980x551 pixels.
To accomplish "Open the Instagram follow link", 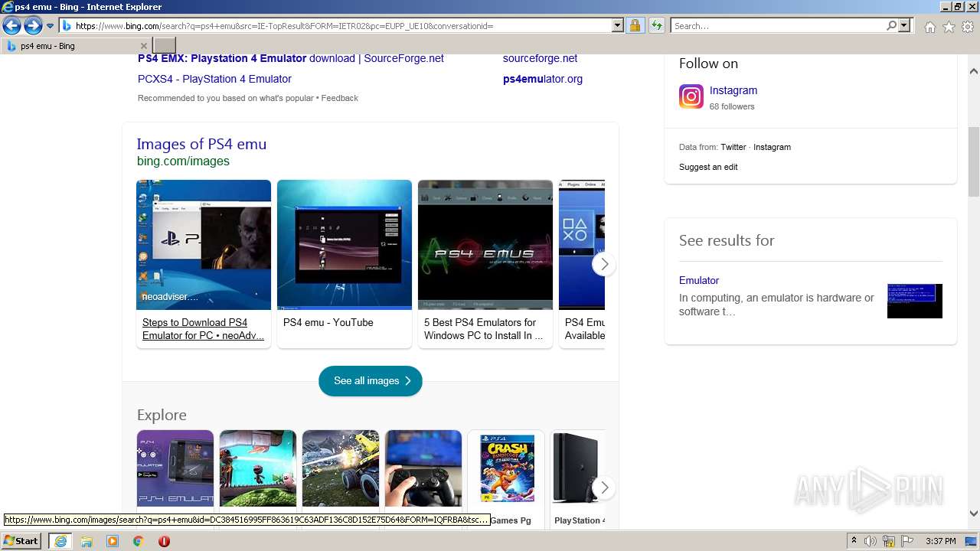I will pyautogui.click(x=733, y=90).
